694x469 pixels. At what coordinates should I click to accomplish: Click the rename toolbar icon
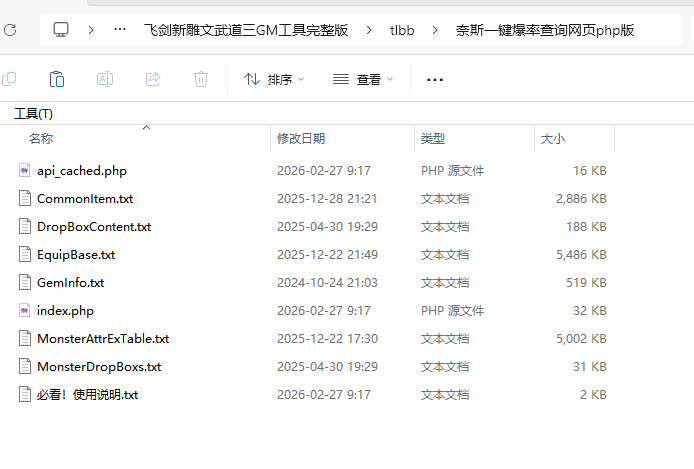105,79
